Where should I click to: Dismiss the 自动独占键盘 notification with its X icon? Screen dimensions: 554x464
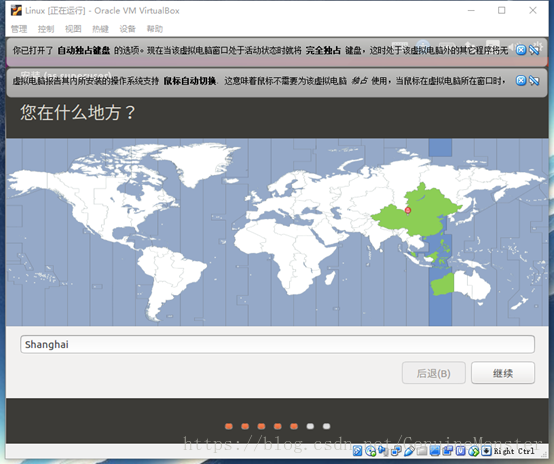[521, 50]
